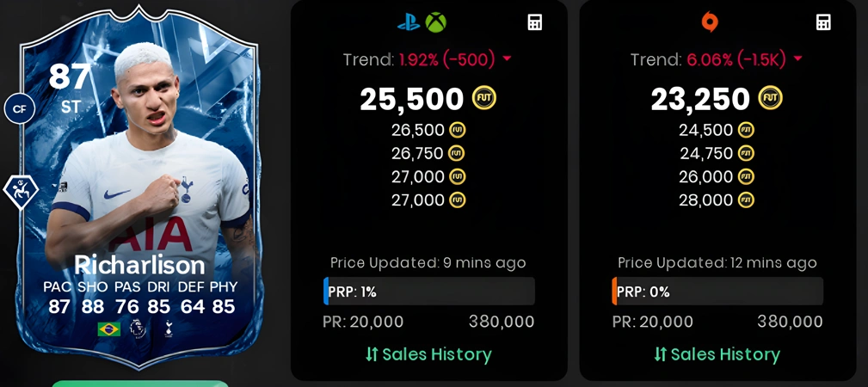Open PC Sales History link
The height and width of the screenshot is (387, 868).
pyautogui.click(x=717, y=354)
